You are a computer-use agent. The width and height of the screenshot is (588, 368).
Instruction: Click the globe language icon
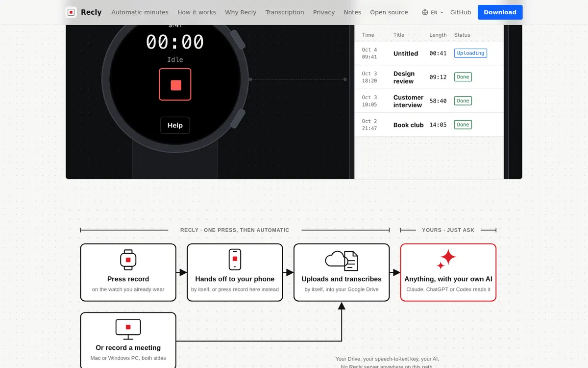425,12
